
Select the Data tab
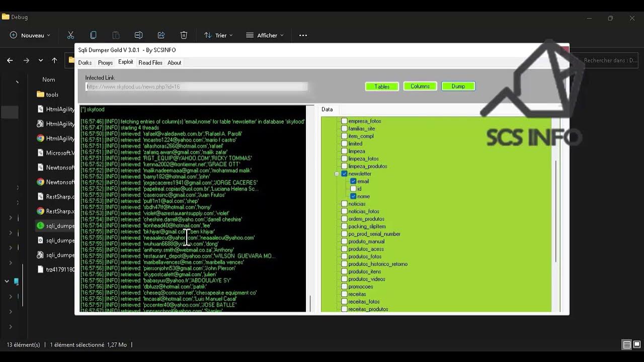click(x=327, y=109)
